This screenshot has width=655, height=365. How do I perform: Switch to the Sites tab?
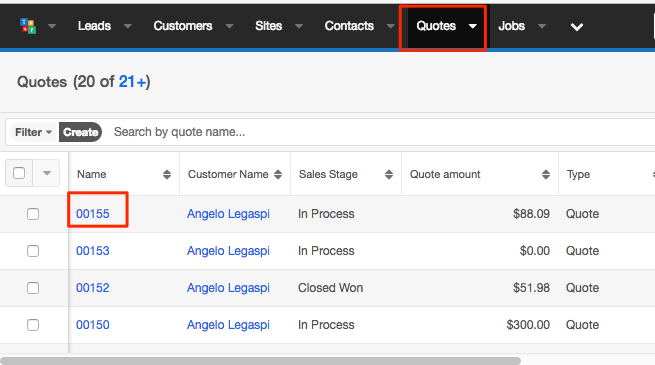pos(269,26)
